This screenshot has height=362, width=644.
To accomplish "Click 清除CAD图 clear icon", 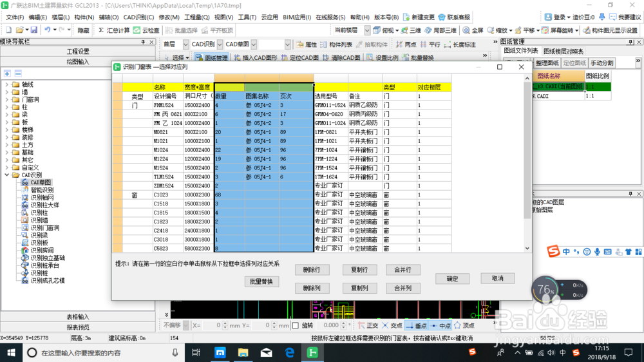I will [341, 57].
